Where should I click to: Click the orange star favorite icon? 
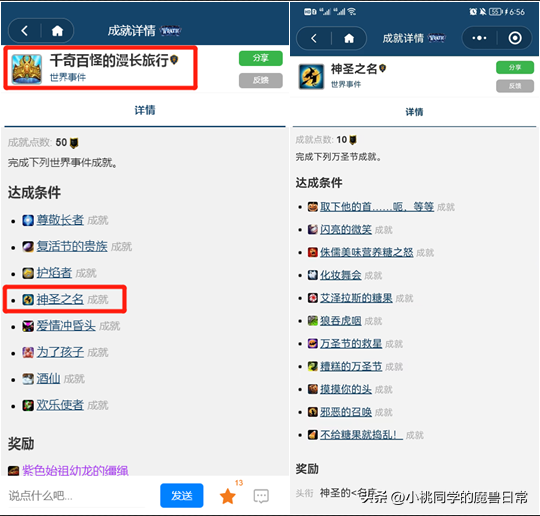click(x=228, y=496)
